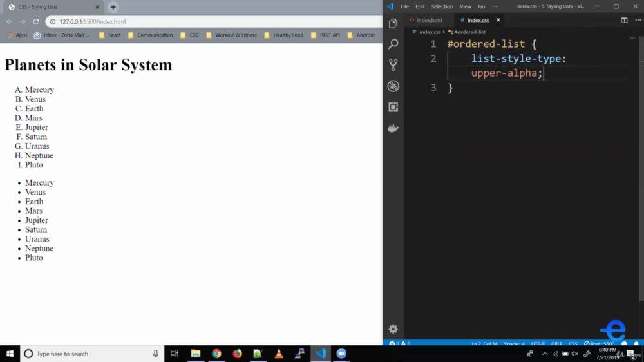Close the index.css editor tab

[x=498, y=20]
